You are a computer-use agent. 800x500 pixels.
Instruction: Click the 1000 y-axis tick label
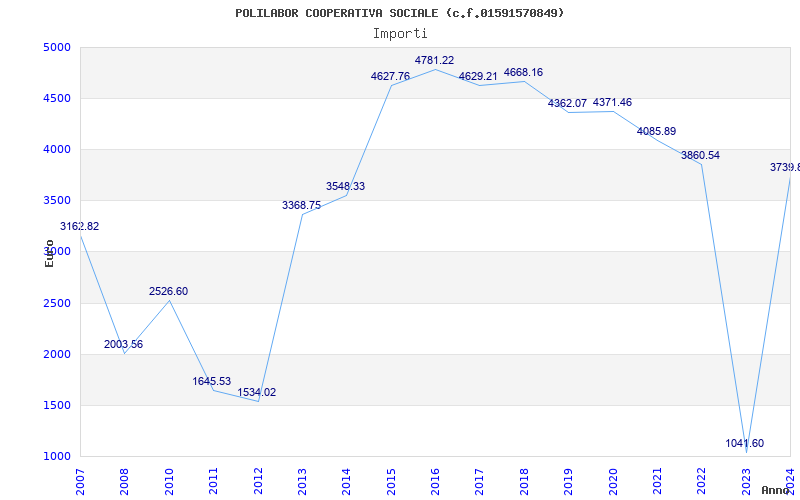(x=57, y=457)
